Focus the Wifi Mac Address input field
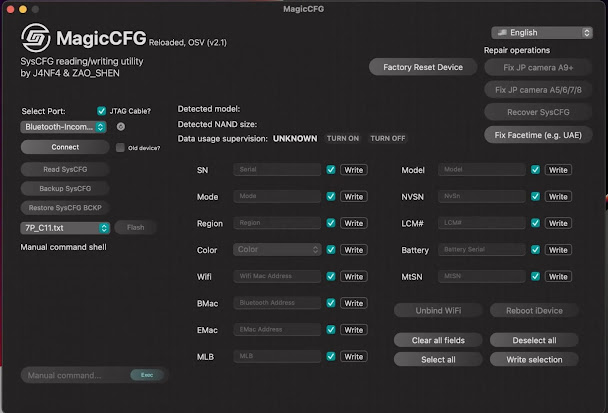The height and width of the screenshot is (413, 608). pos(277,276)
